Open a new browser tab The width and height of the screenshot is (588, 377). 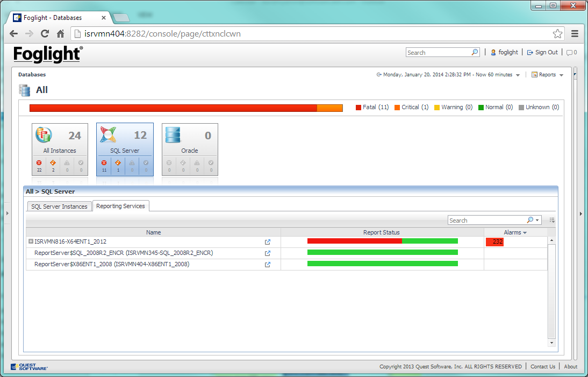tap(121, 18)
